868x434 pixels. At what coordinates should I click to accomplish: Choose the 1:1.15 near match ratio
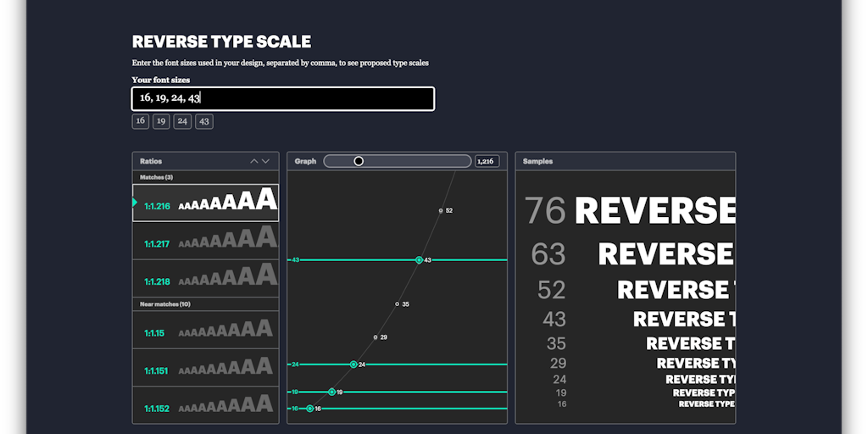(x=205, y=331)
